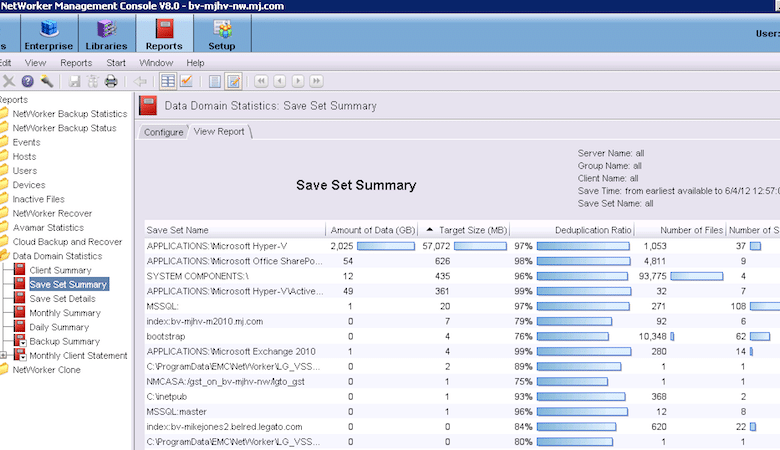Collapse the Data Domain Statistics folder
Image resolution: width=780 pixels, height=450 pixels.
click(x=57, y=256)
